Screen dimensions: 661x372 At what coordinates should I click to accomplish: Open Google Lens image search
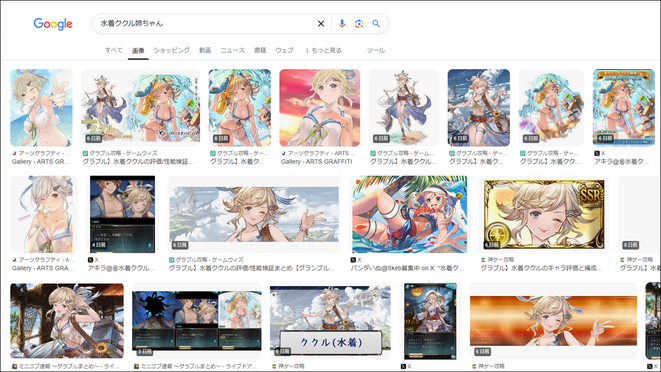[359, 24]
